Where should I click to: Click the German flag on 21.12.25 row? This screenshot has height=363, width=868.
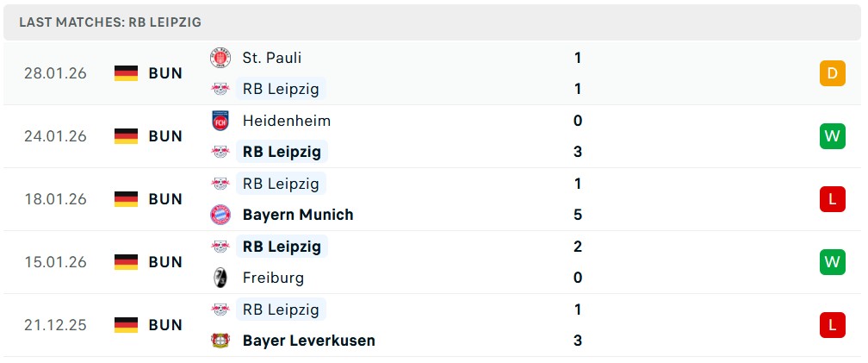(x=126, y=325)
